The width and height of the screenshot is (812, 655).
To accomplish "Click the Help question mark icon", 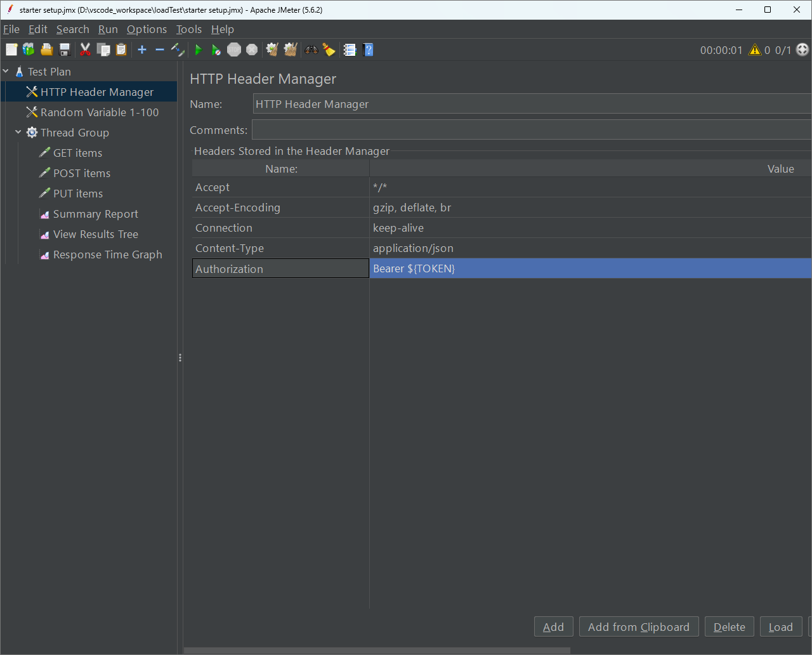I will coord(368,50).
